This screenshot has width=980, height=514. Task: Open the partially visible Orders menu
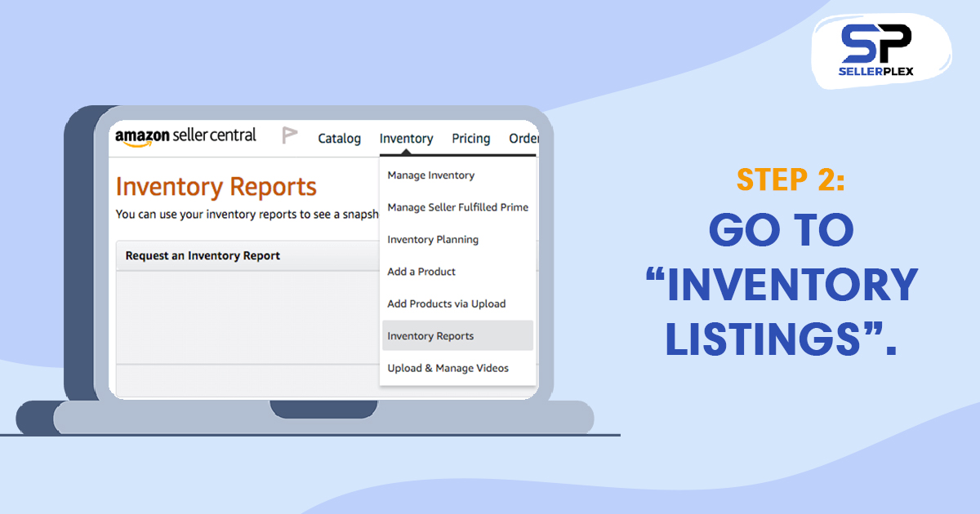(523, 139)
